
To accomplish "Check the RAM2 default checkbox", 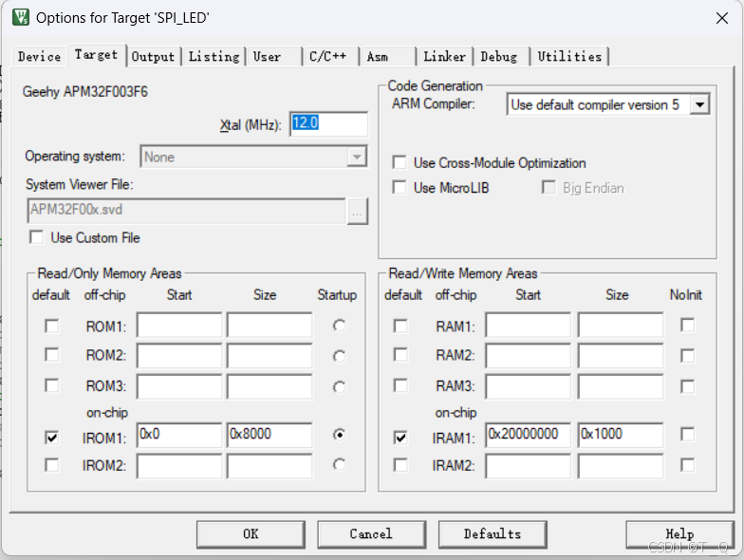I will tap(400, 355).
